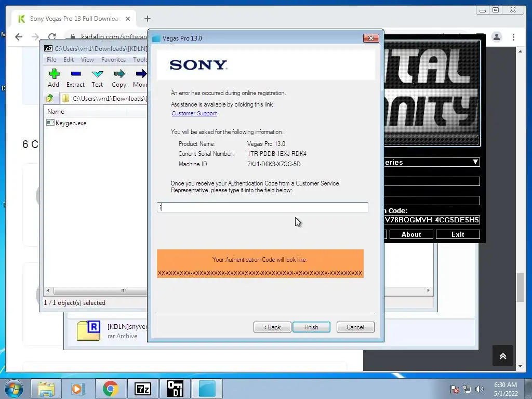This screenshot has width=532, height=399.
Task: Click the network tray icon
Action: pos(467,389)
